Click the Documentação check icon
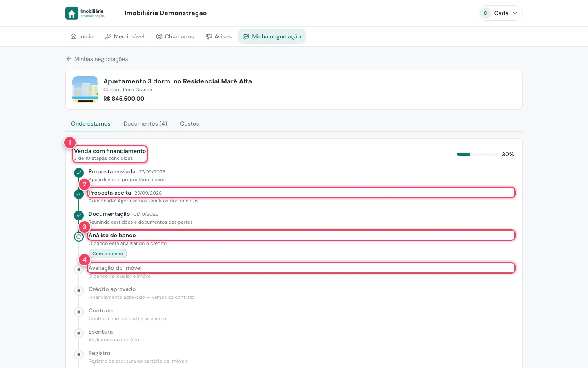Screen dimensions: 588x368 pyautogui.click(x=79, y=215)
